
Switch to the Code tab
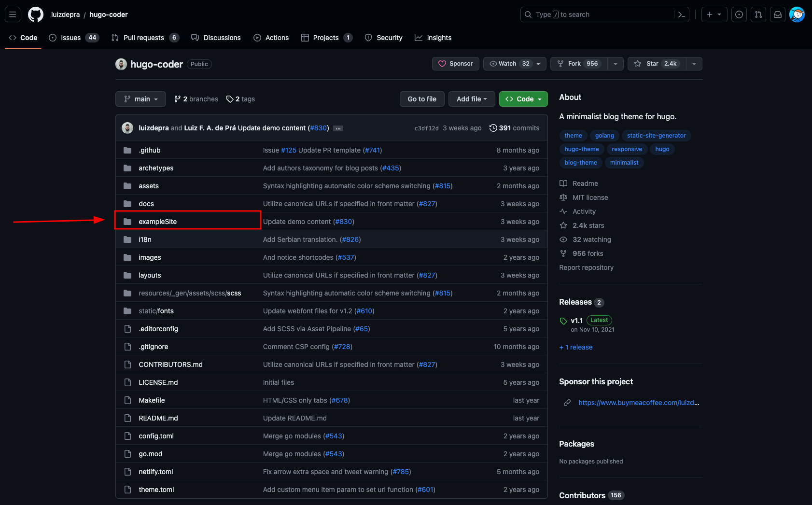coord(23,38)
